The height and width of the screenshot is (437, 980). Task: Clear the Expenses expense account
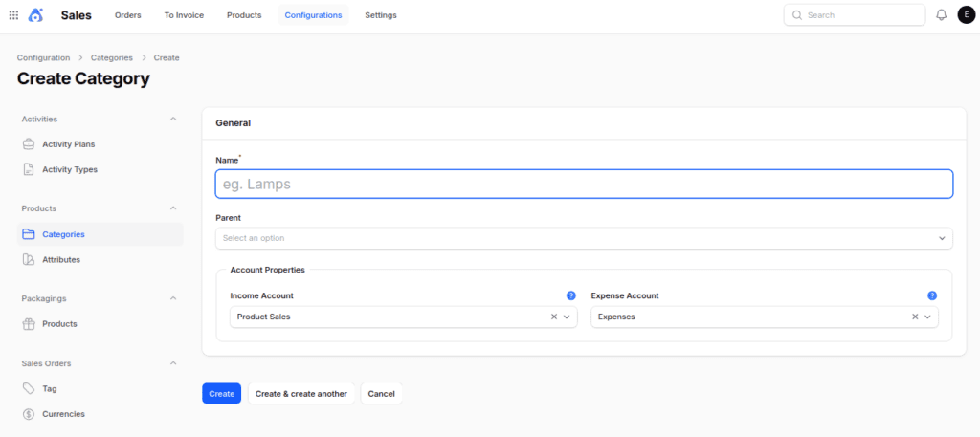[x=915, y=317]
